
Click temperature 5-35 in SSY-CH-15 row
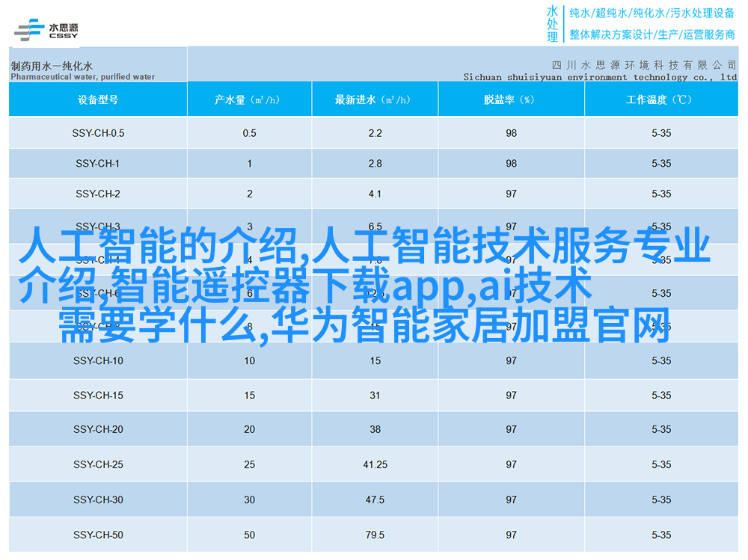pyautogui.click(x=661, y=396)
